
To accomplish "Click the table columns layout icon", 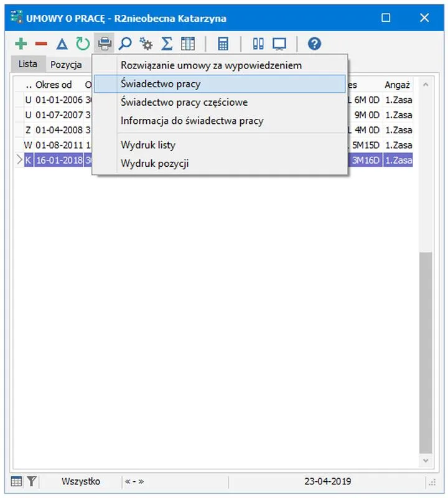I will [x=187, y=44].
